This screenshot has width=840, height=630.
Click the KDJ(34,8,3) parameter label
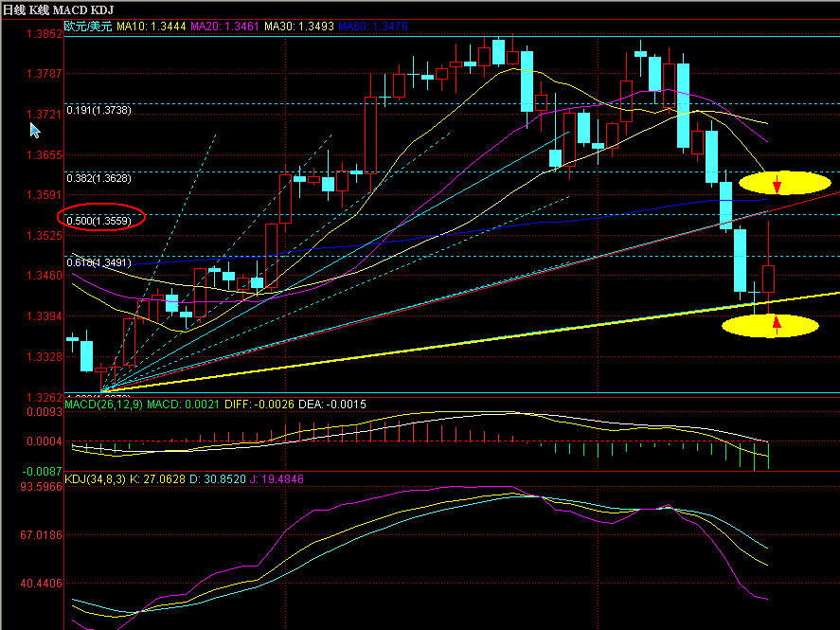point(95,479)
